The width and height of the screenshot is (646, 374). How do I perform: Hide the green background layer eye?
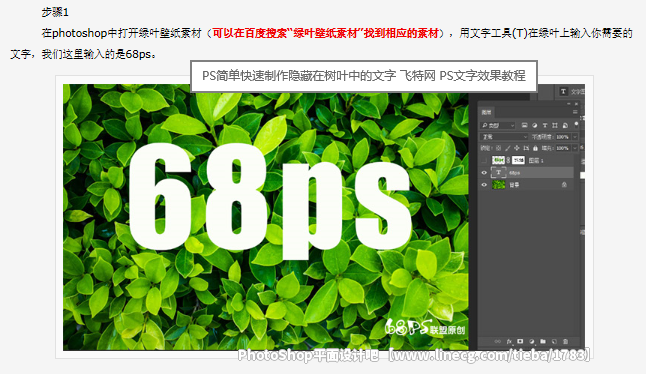(x=484, y=185)
